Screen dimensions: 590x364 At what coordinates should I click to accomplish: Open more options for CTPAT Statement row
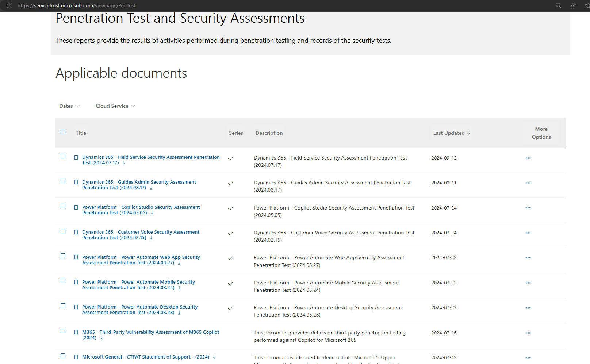[x=528, y=358]
